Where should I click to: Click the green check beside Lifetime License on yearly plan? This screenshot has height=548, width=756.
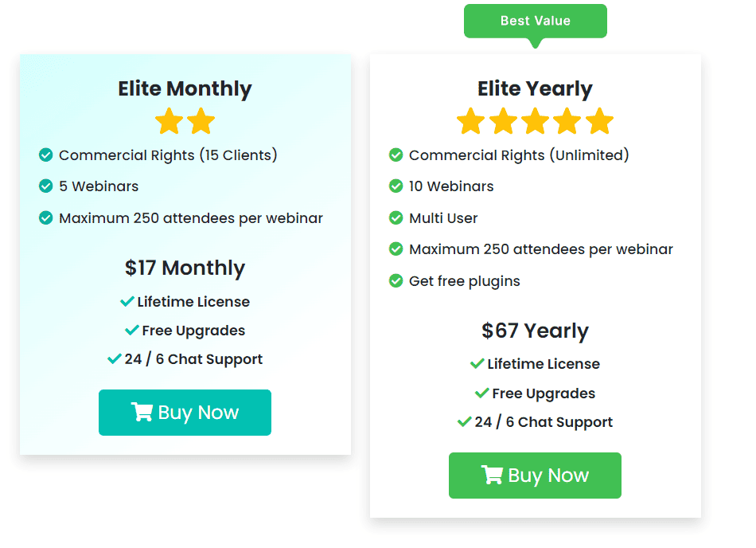tap(479, 363)
